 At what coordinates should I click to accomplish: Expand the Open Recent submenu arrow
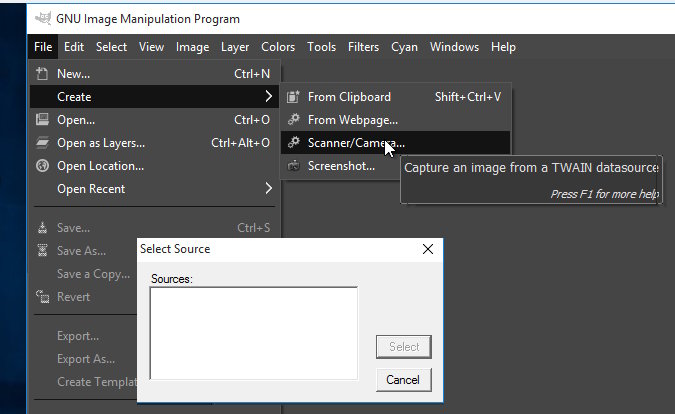click(269, 188)
